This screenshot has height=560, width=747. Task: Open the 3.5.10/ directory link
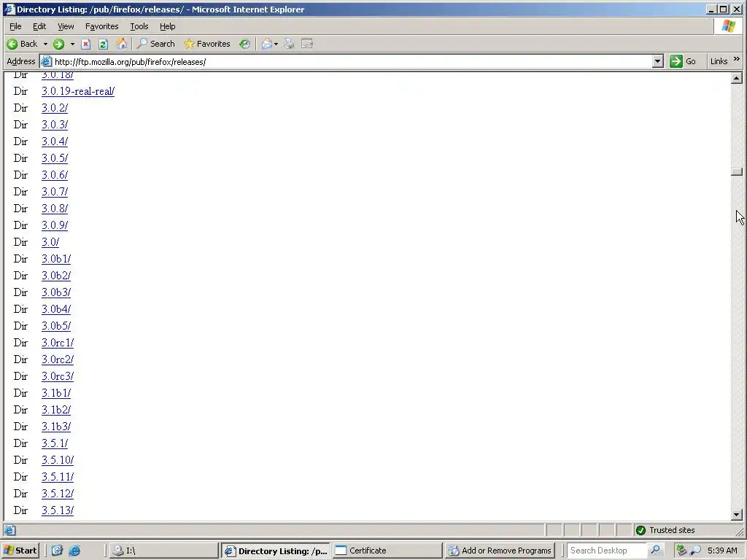58,460
